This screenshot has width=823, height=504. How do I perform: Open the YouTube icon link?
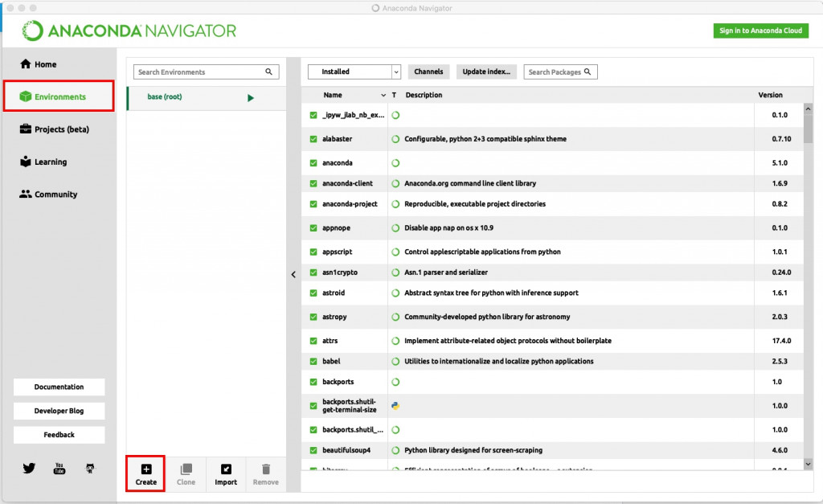coord(59,468)
